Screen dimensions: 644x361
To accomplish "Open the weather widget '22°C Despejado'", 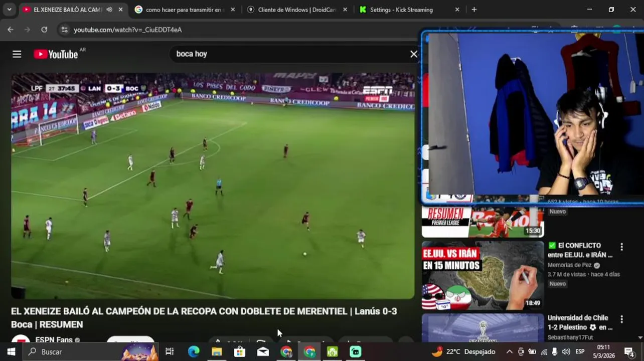I will (x=463, y=352).
